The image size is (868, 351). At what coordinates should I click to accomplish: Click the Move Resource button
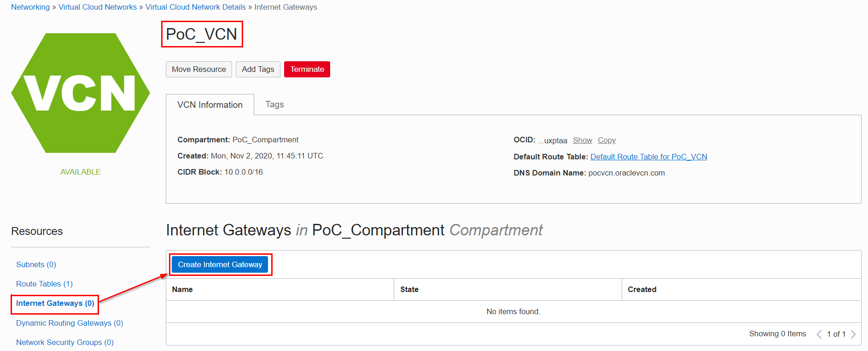[198, 70]
